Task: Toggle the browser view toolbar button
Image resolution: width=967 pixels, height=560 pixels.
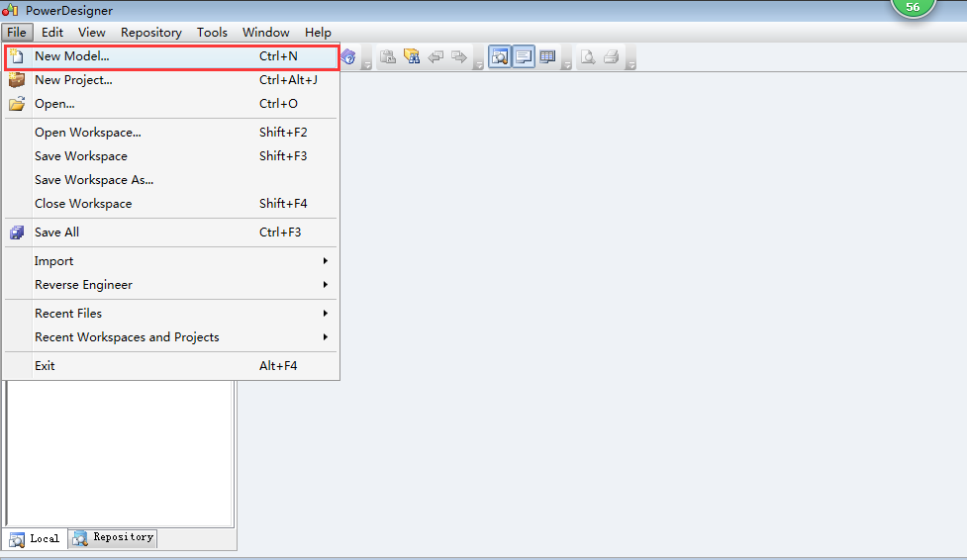Action: tap(500, 56)
